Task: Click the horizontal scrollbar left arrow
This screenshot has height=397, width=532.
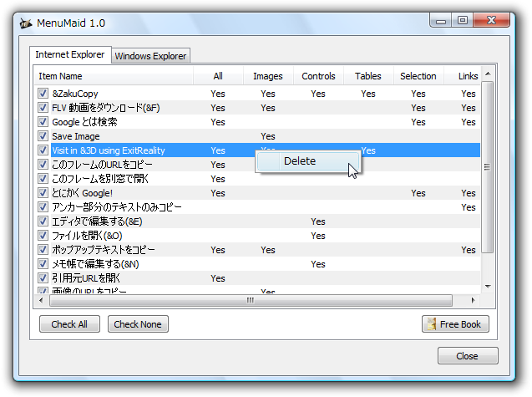Action: [x=41, y=300]
